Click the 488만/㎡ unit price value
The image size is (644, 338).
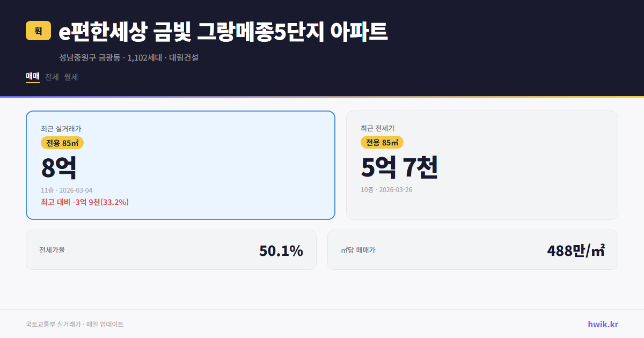576,249
